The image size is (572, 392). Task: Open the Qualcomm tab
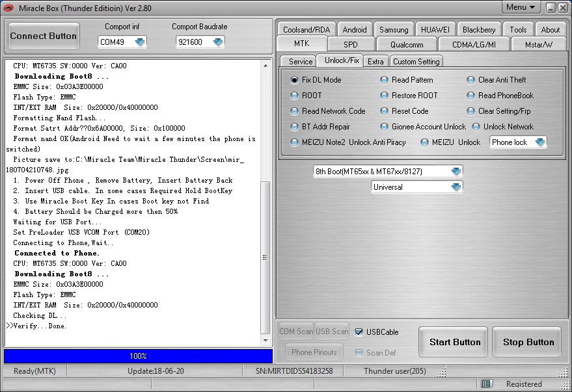407,44
